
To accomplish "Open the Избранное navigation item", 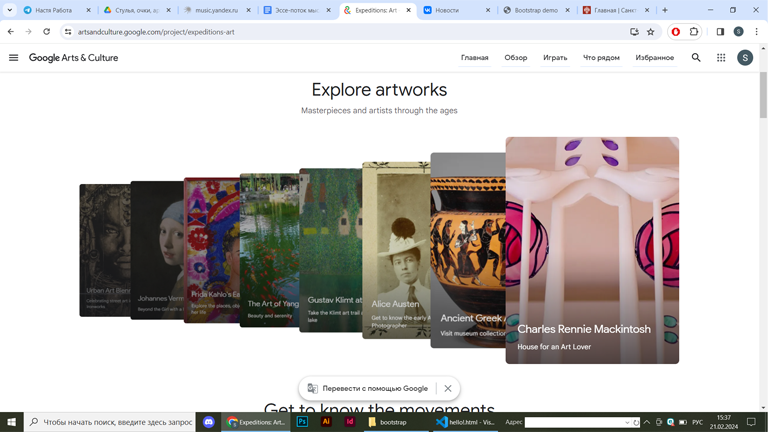I will (x=655, y=58).
